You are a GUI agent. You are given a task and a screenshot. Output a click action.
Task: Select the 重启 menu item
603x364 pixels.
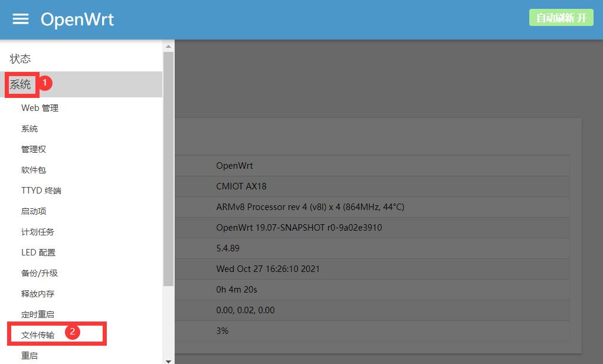coord(30,356)
